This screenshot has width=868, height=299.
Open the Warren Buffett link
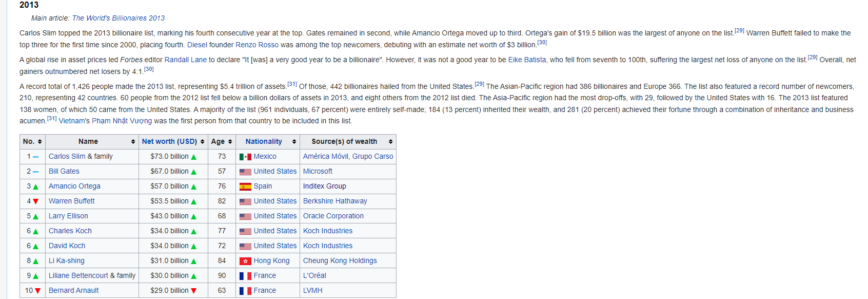[72, 201]
